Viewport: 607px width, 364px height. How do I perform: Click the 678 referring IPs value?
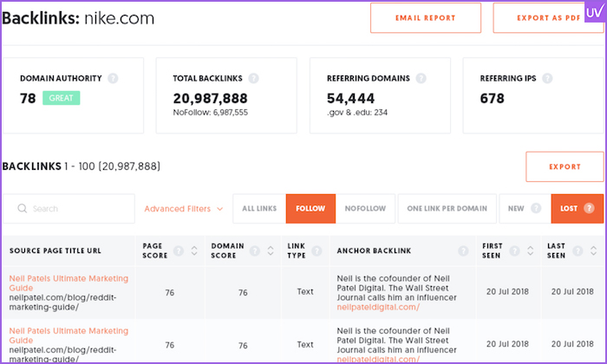click(x=492, y=98)
